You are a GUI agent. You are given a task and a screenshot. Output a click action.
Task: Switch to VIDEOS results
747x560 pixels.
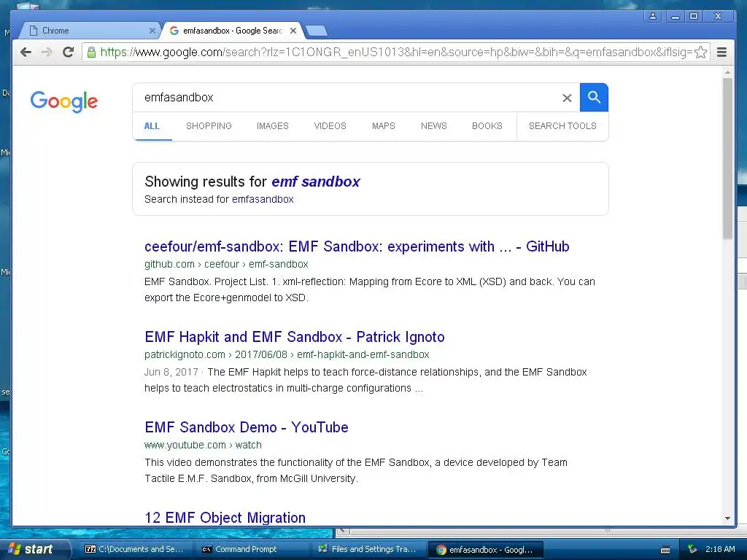[330, 126]
